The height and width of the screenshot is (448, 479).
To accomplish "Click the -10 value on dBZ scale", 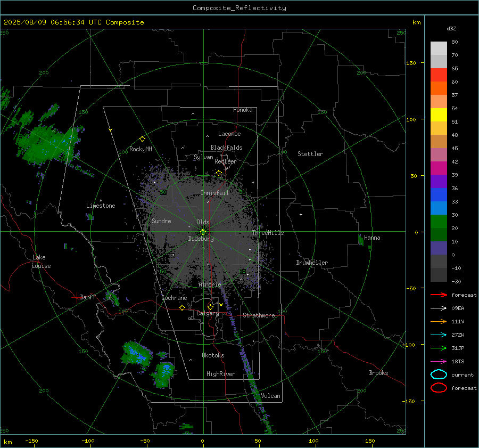I will (x=456, y=268).
